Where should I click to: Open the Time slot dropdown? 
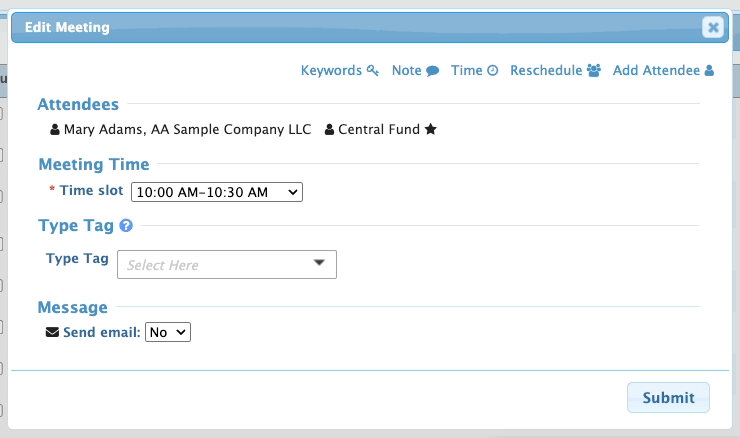coord(216,191)
